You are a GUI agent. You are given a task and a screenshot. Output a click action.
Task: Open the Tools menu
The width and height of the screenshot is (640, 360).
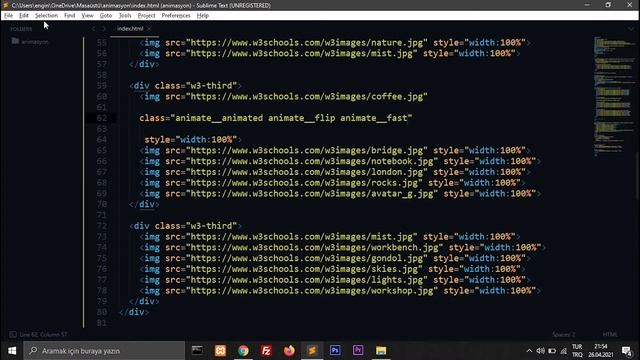coord(125,16)
